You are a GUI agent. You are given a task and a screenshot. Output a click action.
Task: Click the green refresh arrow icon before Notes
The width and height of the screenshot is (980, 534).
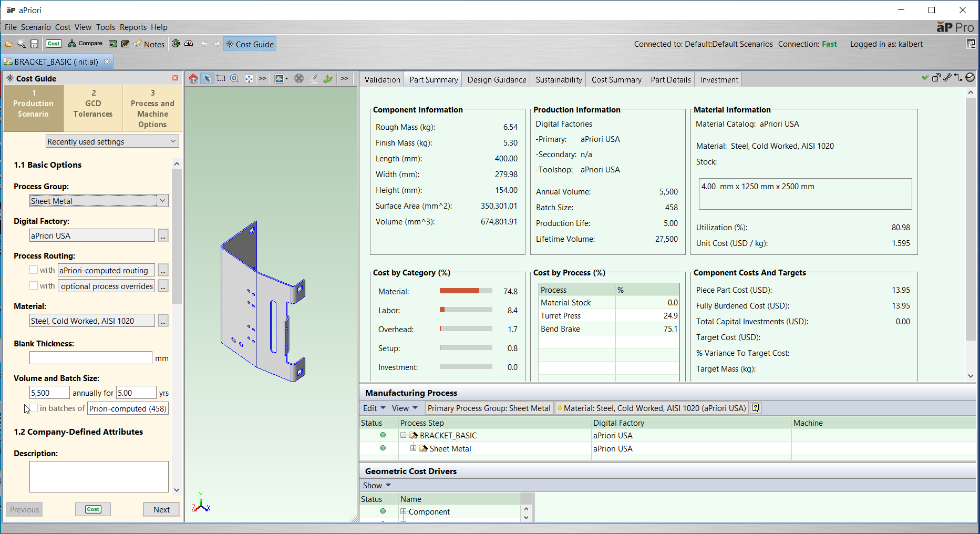112,44
